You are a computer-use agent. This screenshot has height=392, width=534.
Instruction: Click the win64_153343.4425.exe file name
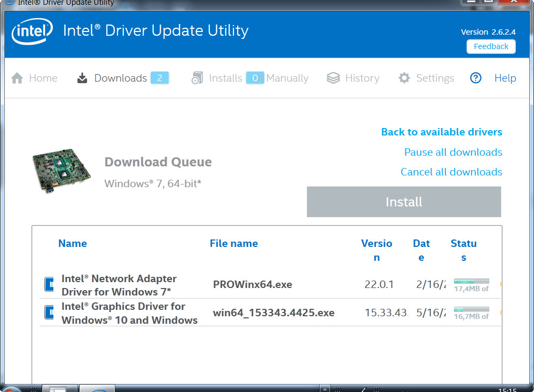click(x=274, y=313)
